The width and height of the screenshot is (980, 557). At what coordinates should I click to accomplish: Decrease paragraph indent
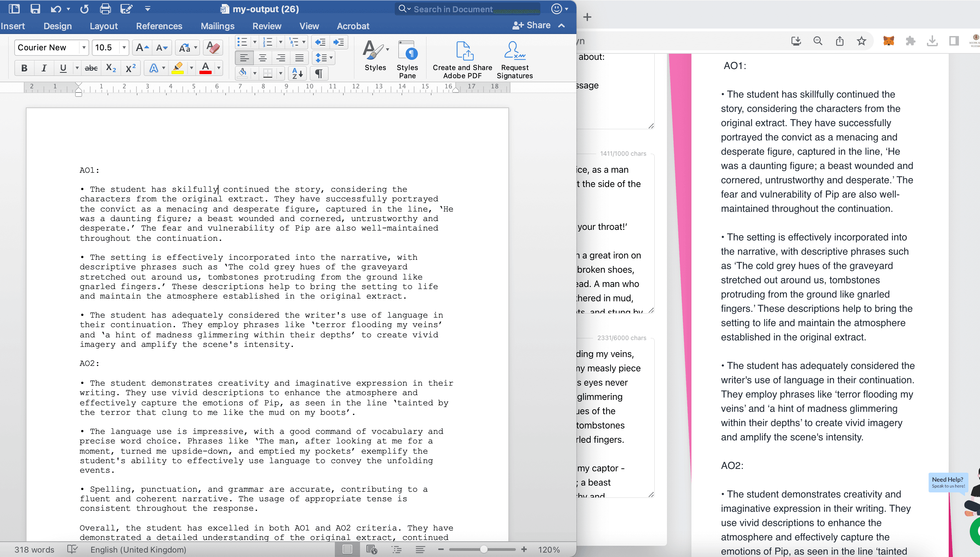[321, 42]
